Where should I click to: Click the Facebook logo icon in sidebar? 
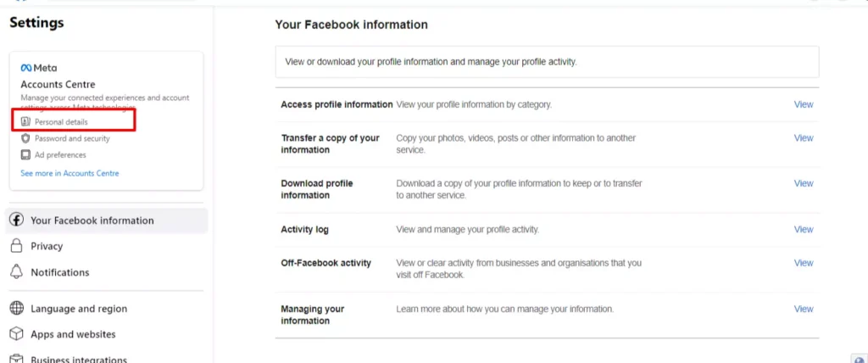point(15,221)
